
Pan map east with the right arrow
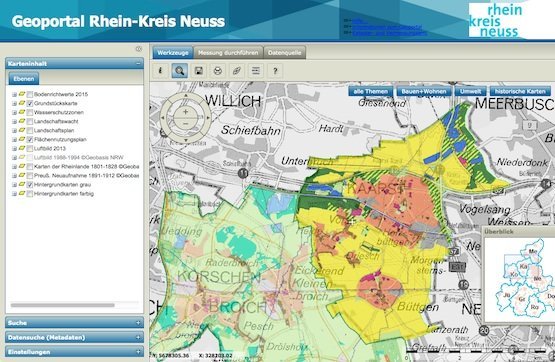pos(208,118)
